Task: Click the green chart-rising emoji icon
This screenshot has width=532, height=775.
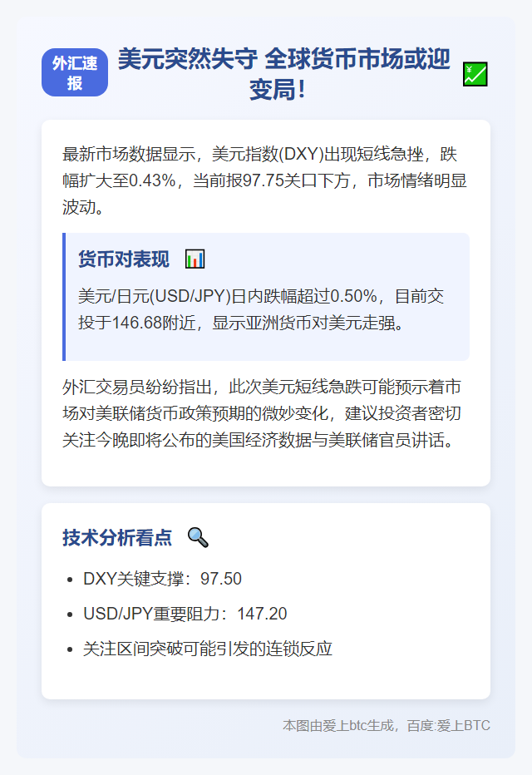Action: tap(475, 74)
